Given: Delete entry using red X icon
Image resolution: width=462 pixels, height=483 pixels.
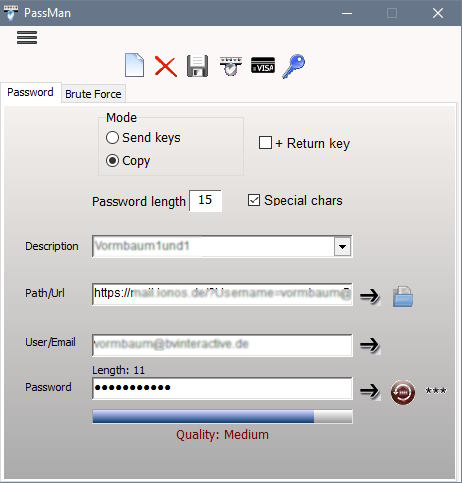Looking at the screenshot, I should 166,66.
